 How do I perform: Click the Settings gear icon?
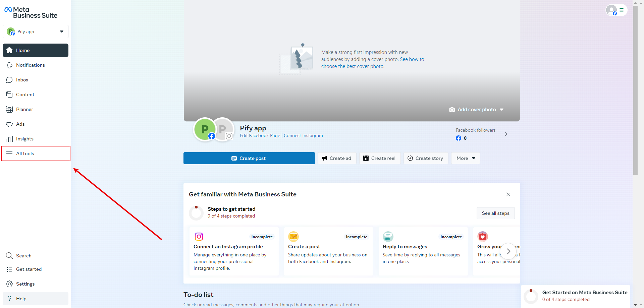tap(9, 284)
